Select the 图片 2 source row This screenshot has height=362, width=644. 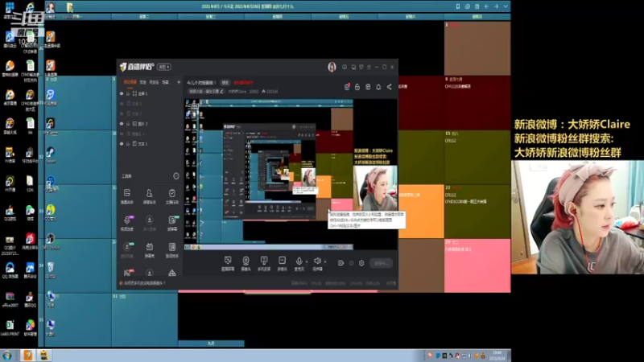(x=151, y=124)
